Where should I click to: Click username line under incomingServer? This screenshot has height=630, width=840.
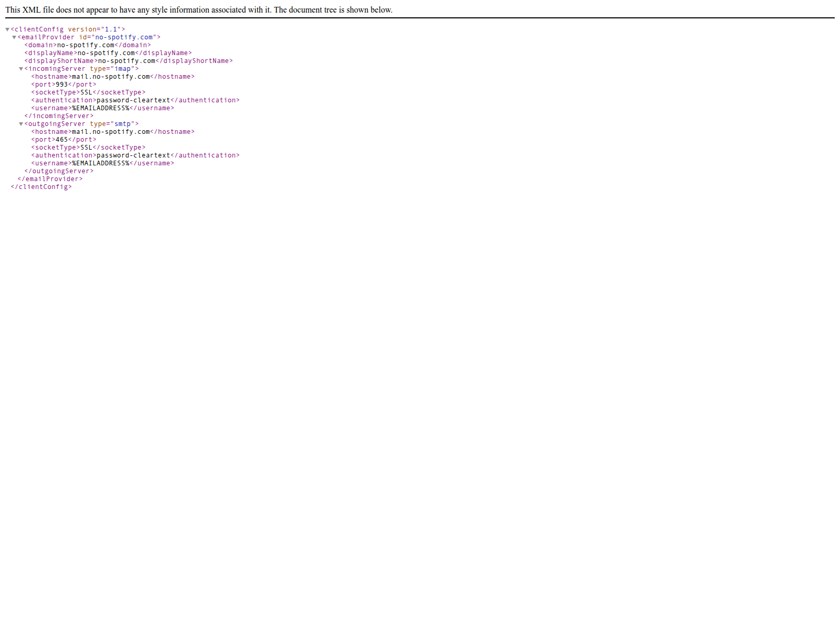(x=102, y=108)
